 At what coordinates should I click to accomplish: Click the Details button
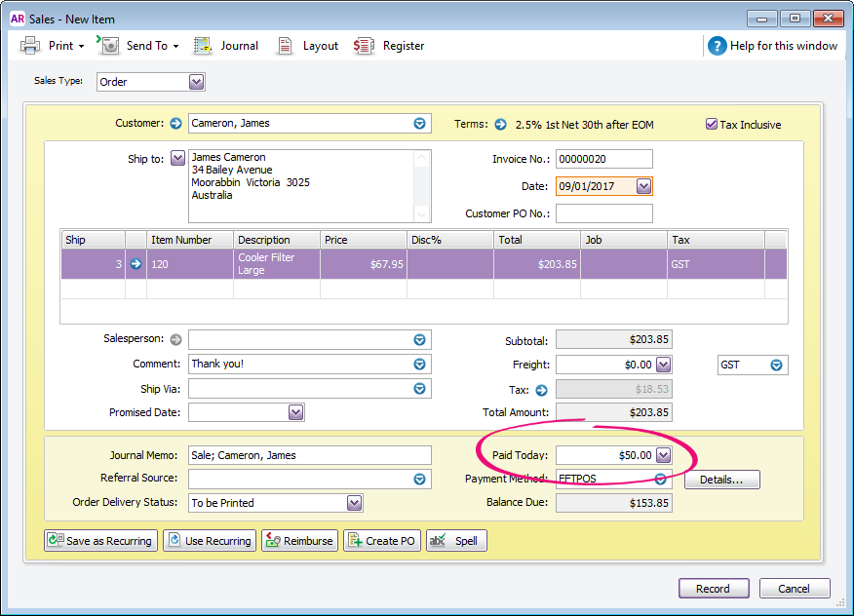pos(721,480)
